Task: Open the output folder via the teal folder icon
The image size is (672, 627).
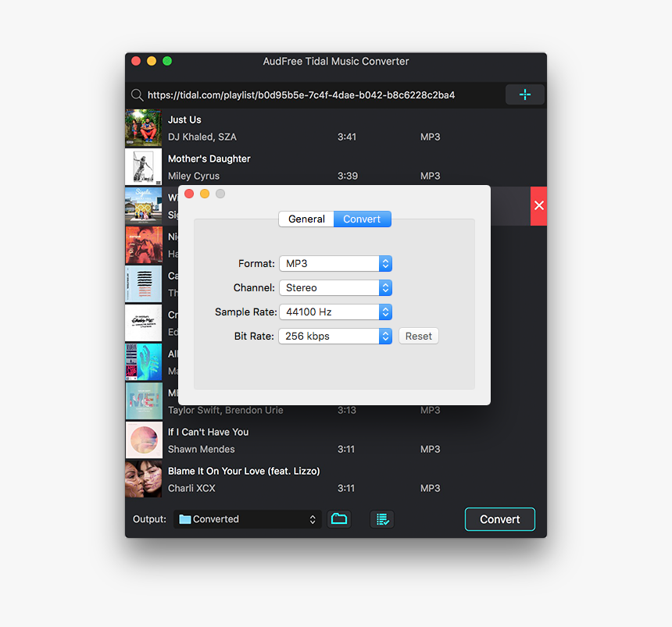Action: point(339,518)
